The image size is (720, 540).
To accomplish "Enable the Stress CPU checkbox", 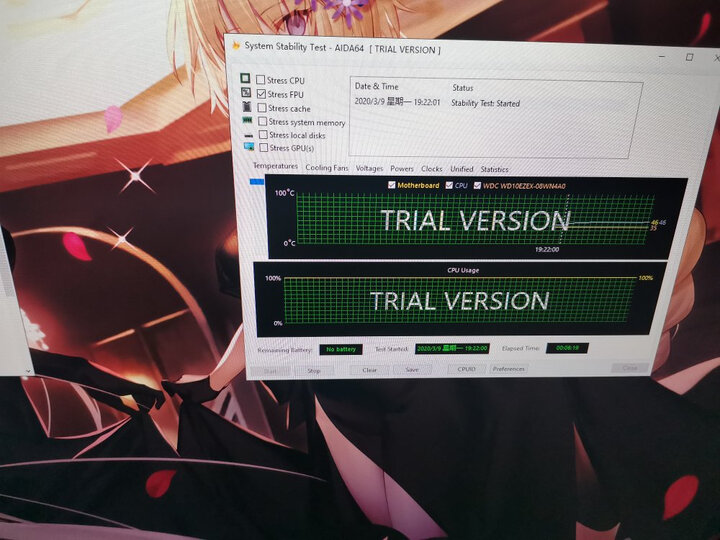I will [x=260, y=80].
